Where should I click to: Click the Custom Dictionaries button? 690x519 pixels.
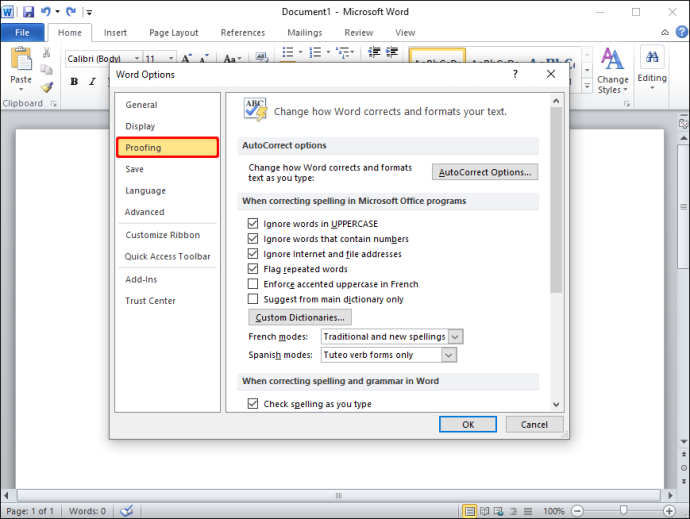pyautogui.click(x=300, y=317)
